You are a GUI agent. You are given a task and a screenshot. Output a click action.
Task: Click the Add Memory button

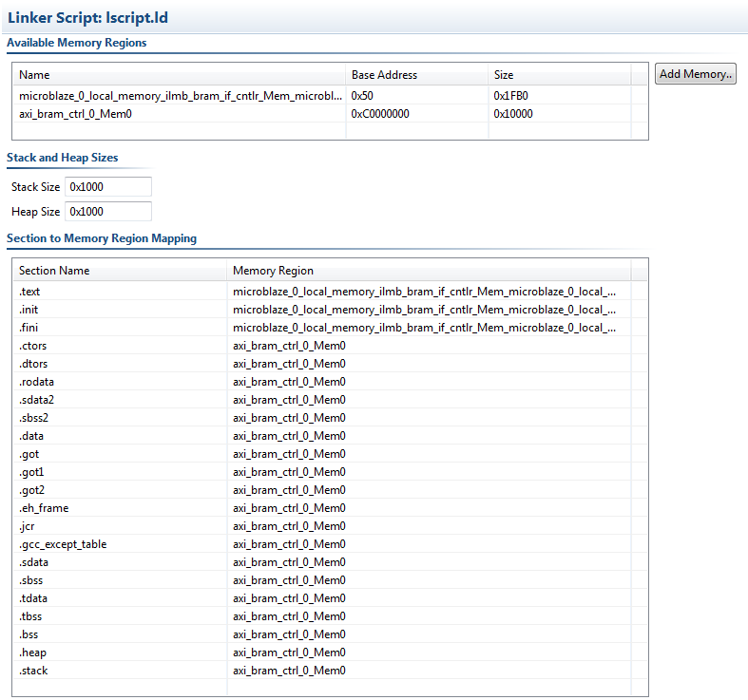695,74
